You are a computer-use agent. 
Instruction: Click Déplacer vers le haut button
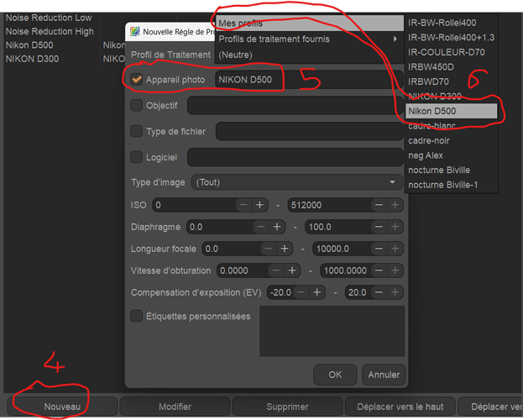click(400, 407)
